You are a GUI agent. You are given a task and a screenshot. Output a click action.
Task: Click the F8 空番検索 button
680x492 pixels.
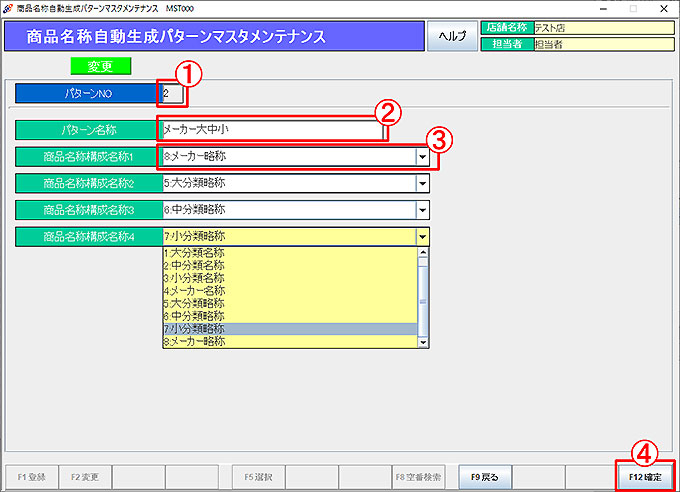418,477
